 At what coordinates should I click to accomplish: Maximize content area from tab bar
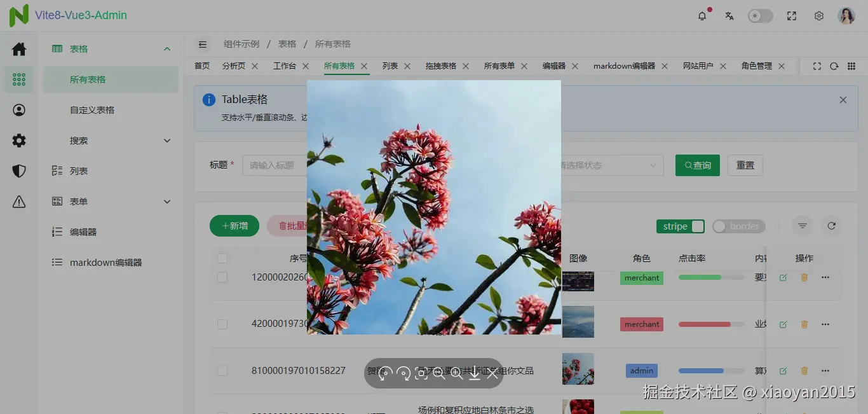click(817, 66)
